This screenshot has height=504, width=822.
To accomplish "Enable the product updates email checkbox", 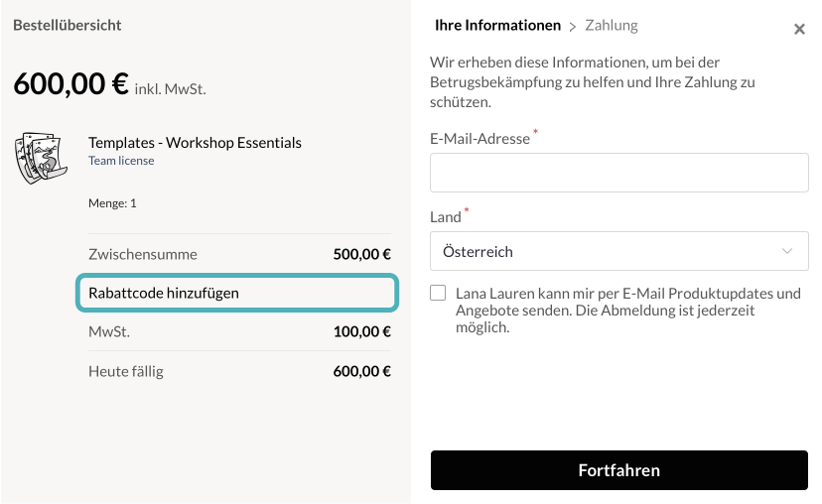I will 439,294.
